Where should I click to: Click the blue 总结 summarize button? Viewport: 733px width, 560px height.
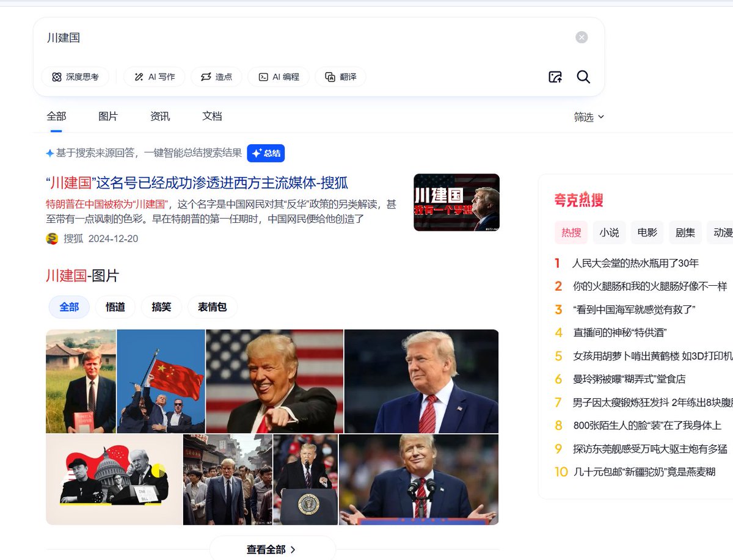click(x=266, y=153)
